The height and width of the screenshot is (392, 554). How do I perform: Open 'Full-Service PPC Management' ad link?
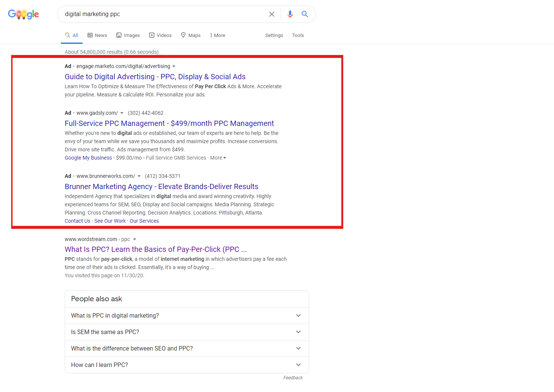click(x=169, y=123)
